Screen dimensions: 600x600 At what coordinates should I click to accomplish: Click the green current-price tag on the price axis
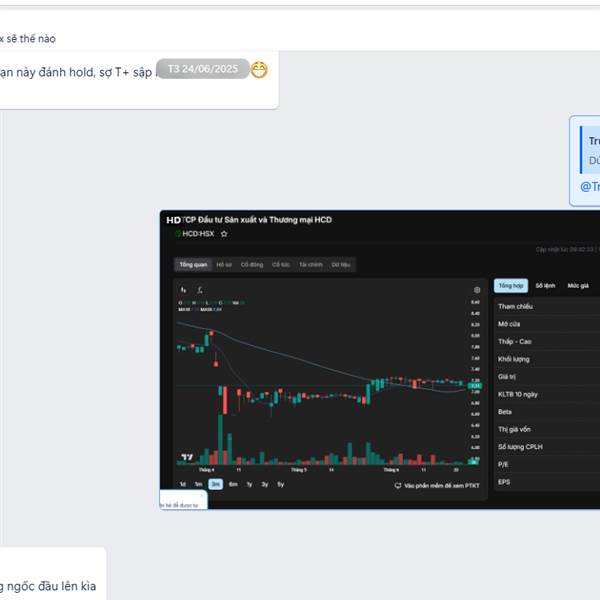pos(475,386)
